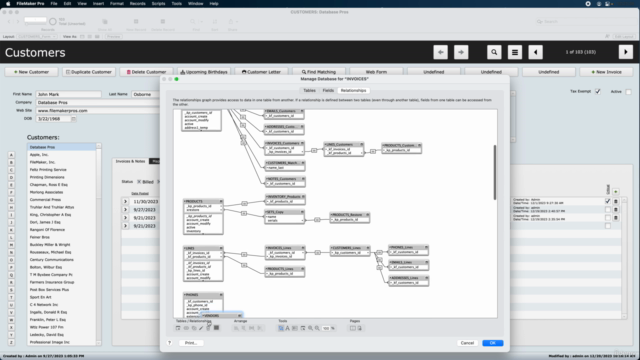Click the add table occurrence icon
Image resolution: width=640 pixels, height=360 pixels.
(178, 328)
